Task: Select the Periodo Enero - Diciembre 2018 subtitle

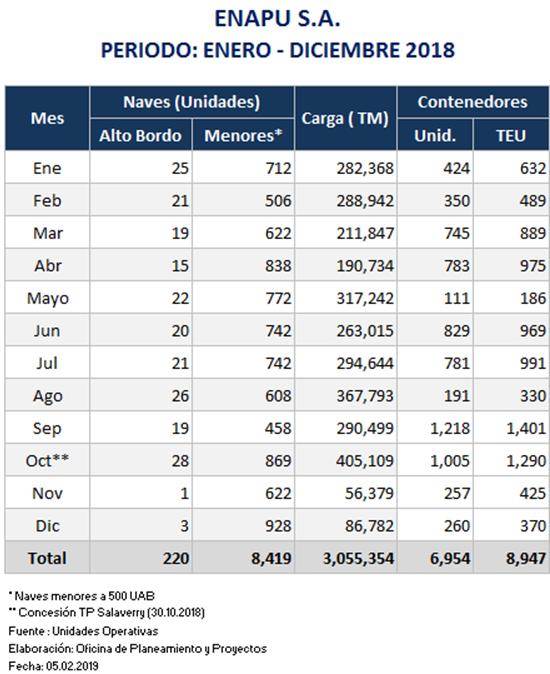Action: tap(278, 50)
